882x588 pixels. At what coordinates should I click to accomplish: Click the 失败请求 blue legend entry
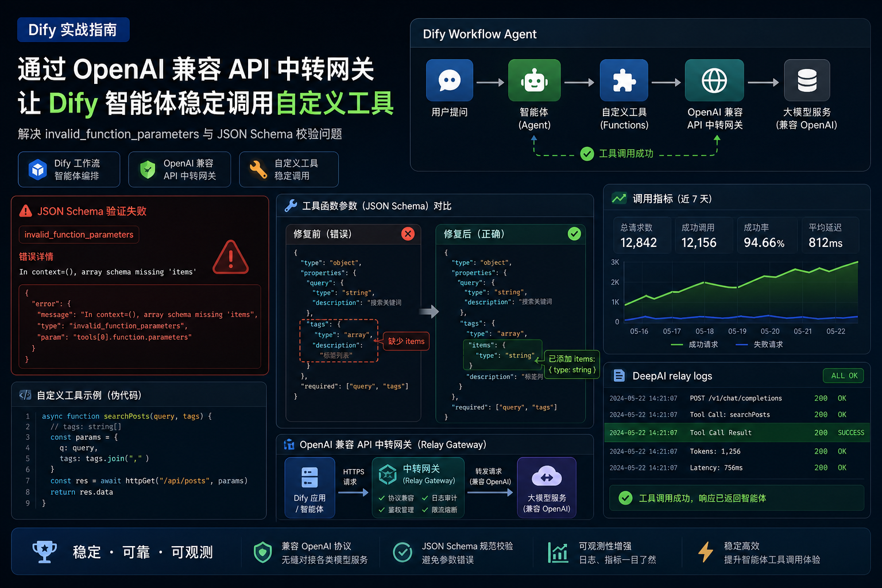[759, 345]
